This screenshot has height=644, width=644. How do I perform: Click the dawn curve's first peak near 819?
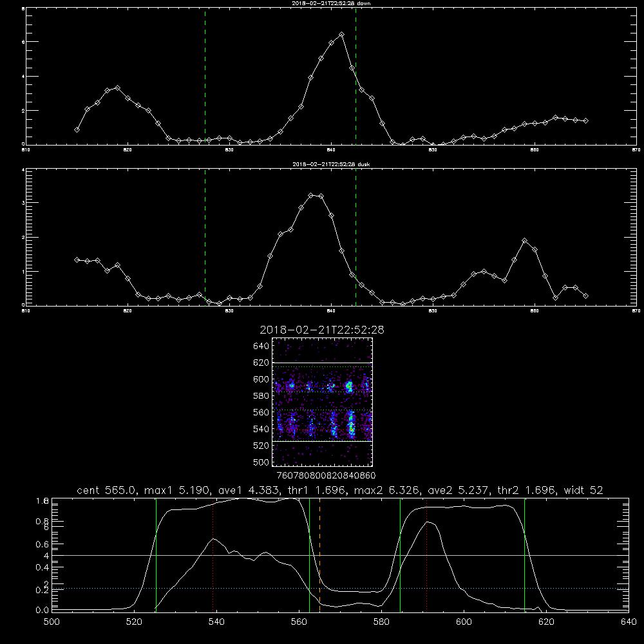click(117, 88)
